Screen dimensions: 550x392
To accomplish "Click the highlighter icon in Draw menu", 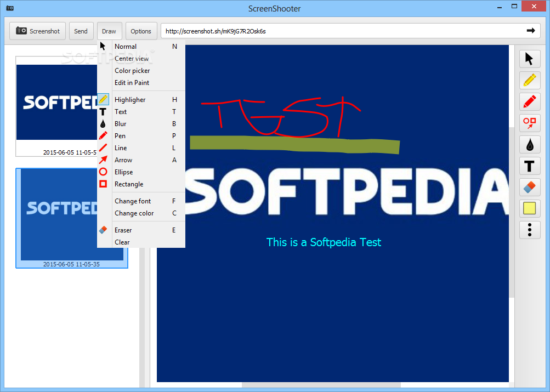I will point(103,100).
